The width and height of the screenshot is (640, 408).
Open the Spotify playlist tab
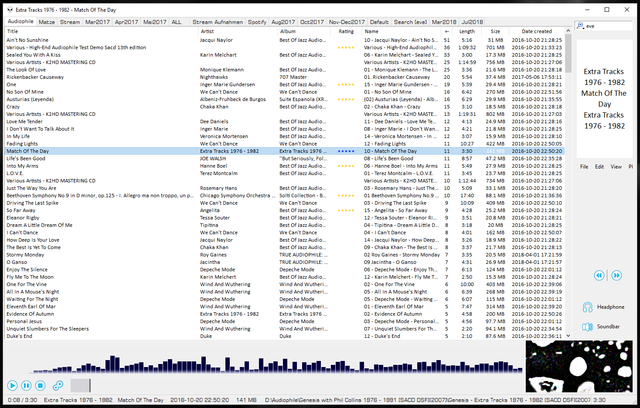pyautogui.click(x=257, y=20)
